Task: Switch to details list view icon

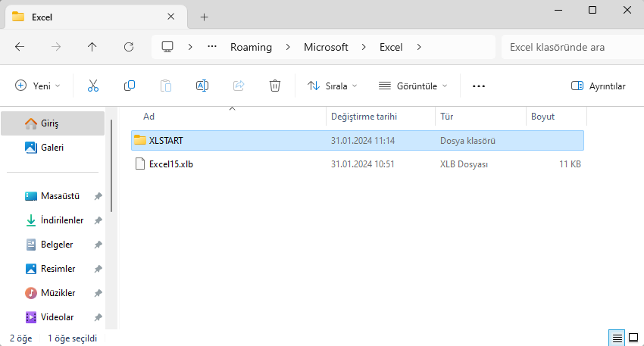Action: tap(617, 338)
